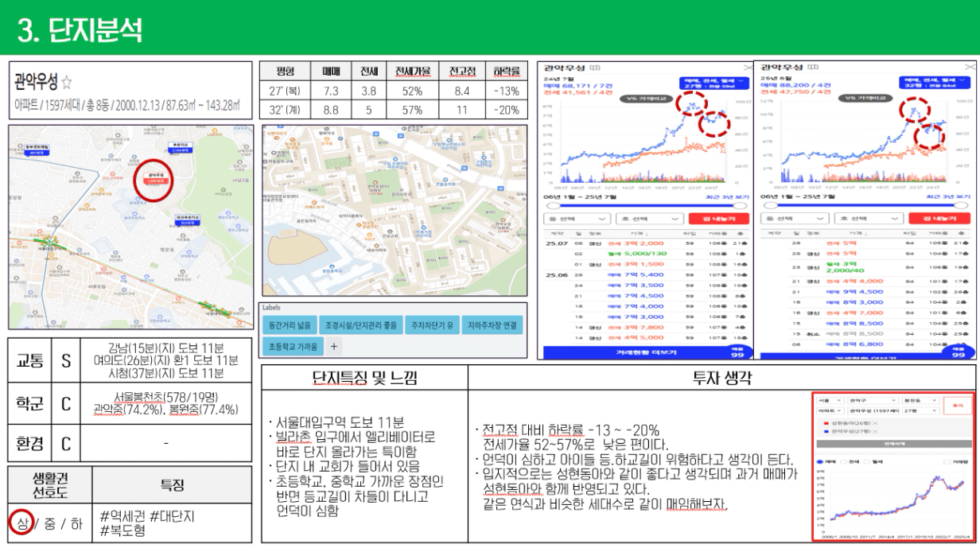Image resolution: width=980 pixels, height=548 pixels.
Task: Open the 봉천동 neighborhood dropdown
Action: point(920,400)
